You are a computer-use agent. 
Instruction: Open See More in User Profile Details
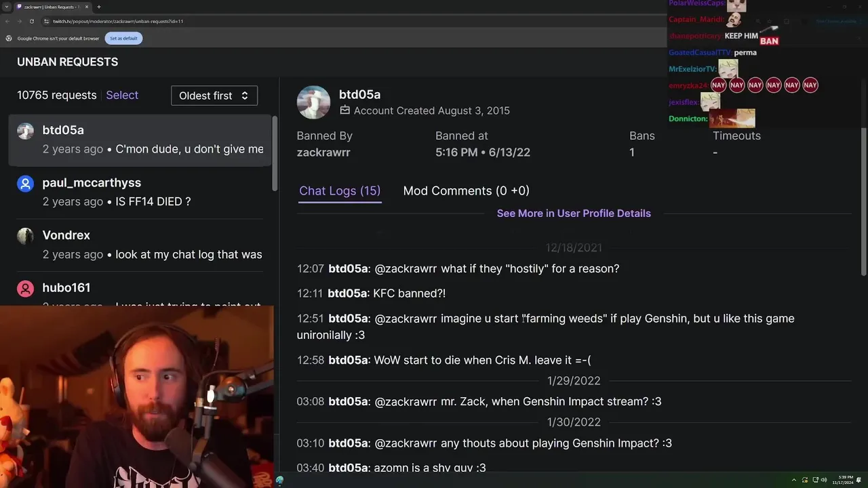[574, 213]
